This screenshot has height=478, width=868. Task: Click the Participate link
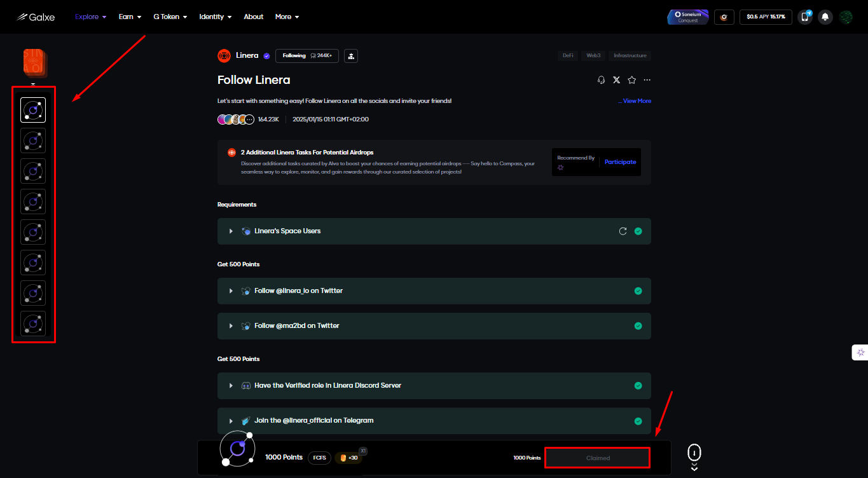(620, 162)
